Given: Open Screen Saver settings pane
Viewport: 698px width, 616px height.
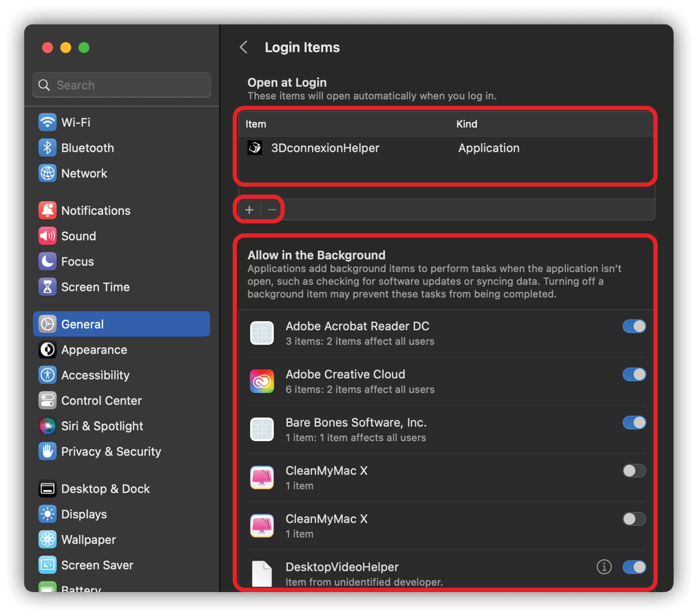Looking at the screenshot, I should (121, 565).
